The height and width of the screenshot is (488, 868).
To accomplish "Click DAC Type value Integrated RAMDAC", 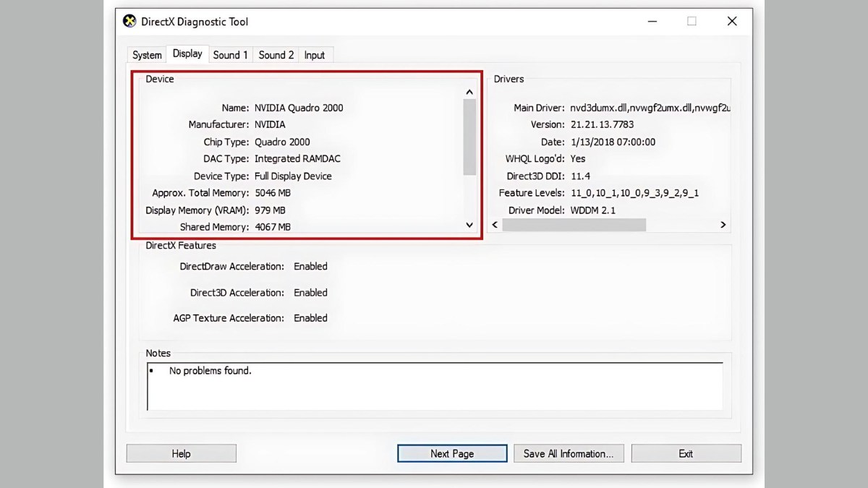I will tap(297, 158).
